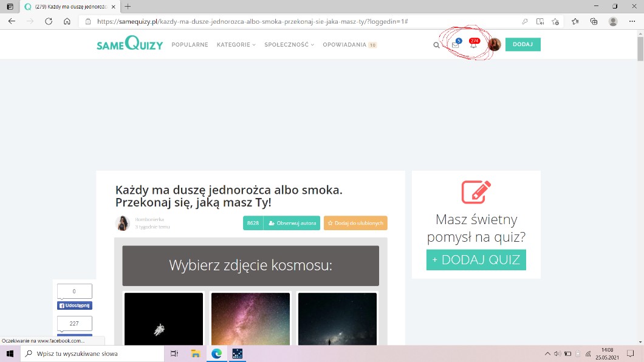The width and height of the screenshot is (644, 362).
Task: Click the browser refresh icon
Action: pyautogui.click(x=49, y=21)
